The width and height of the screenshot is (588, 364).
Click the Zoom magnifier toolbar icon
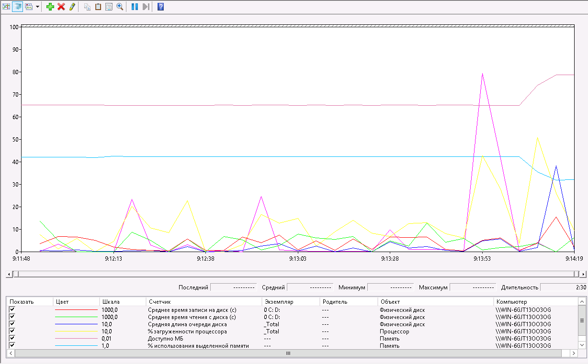(120, 7)
